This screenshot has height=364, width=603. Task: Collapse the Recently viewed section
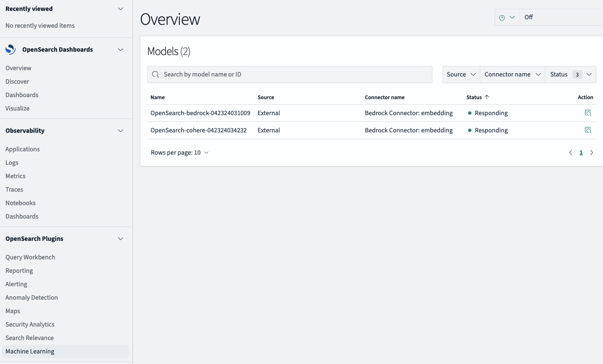click(x=121, y=9)
